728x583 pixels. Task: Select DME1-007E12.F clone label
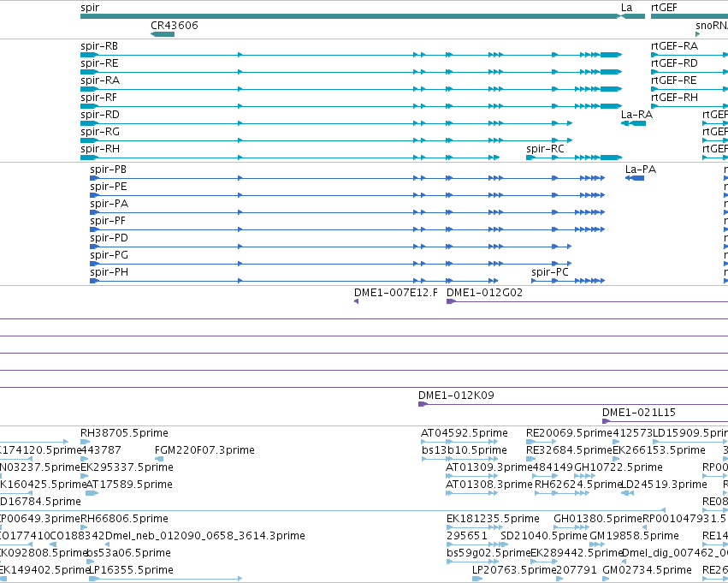tap(395, 293)
